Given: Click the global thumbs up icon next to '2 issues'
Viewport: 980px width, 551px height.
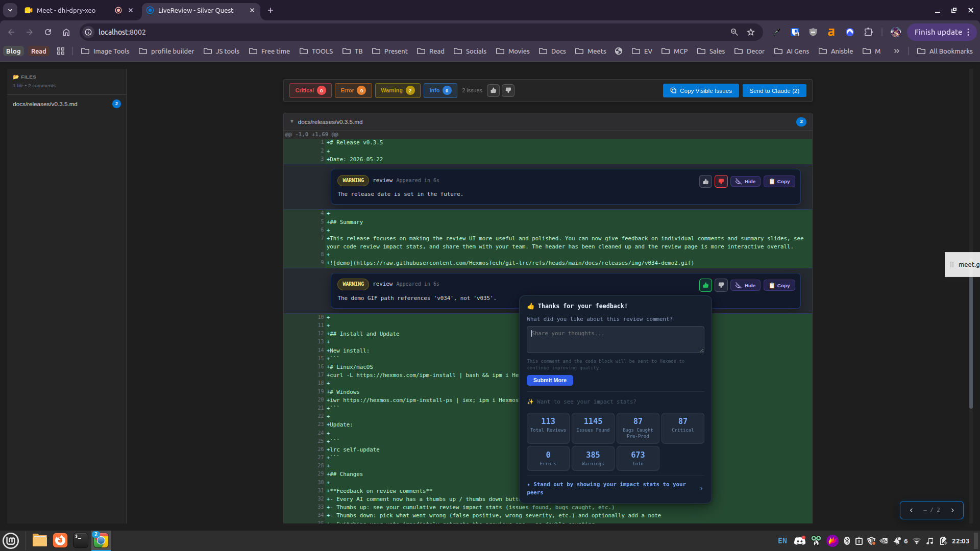Looking at the screenshot, I should 493,90.
